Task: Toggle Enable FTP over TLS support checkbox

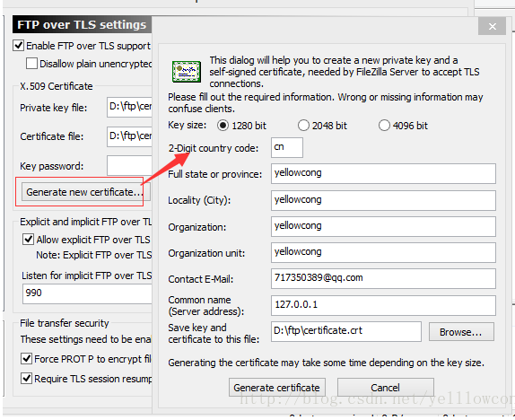Action: 18,46
